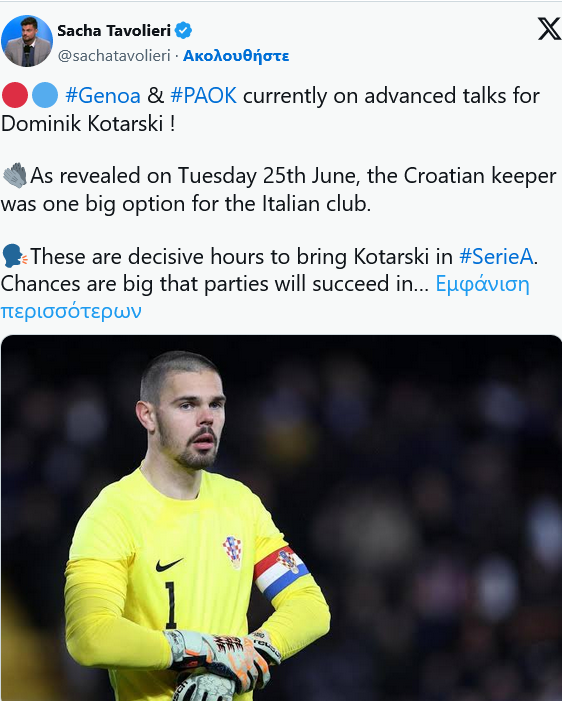
Task: Open Sacha Tavolieri's profile avatar
Action: pos(27,41)
